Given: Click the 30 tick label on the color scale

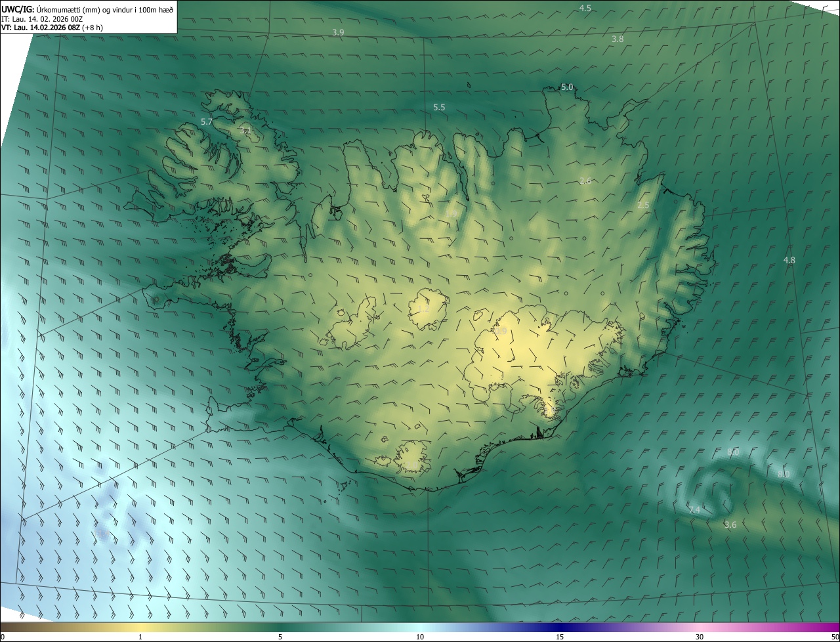Looking at the screenshot, I should click(700, 637).
